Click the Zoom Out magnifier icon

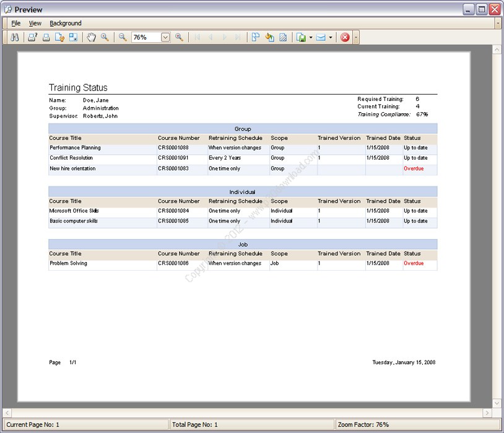[x=123, y=37]
